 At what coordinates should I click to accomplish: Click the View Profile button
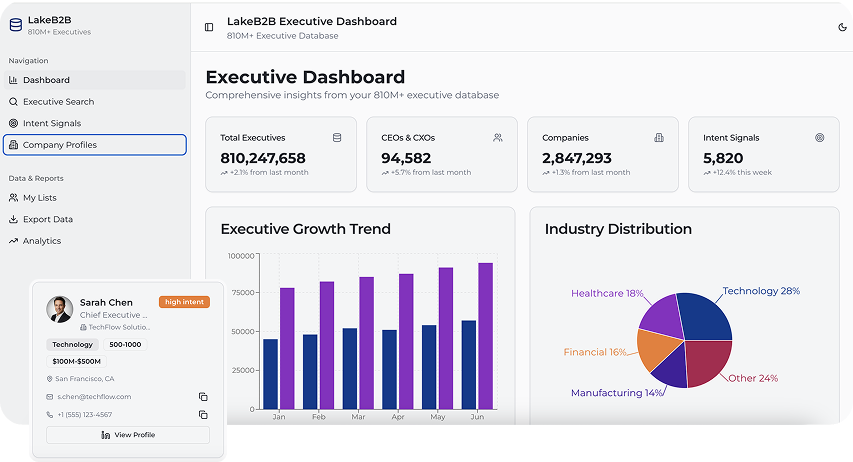(x=128, y=435)
